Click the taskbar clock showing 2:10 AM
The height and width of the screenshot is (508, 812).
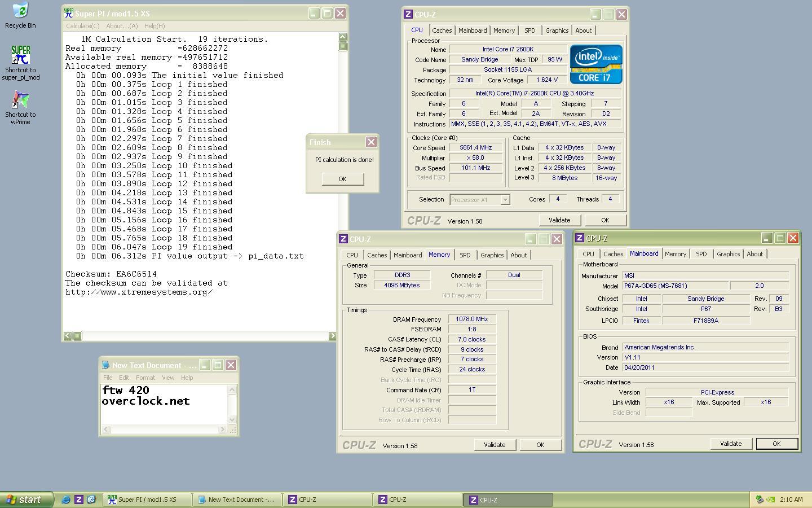click(x=791, y=500)
